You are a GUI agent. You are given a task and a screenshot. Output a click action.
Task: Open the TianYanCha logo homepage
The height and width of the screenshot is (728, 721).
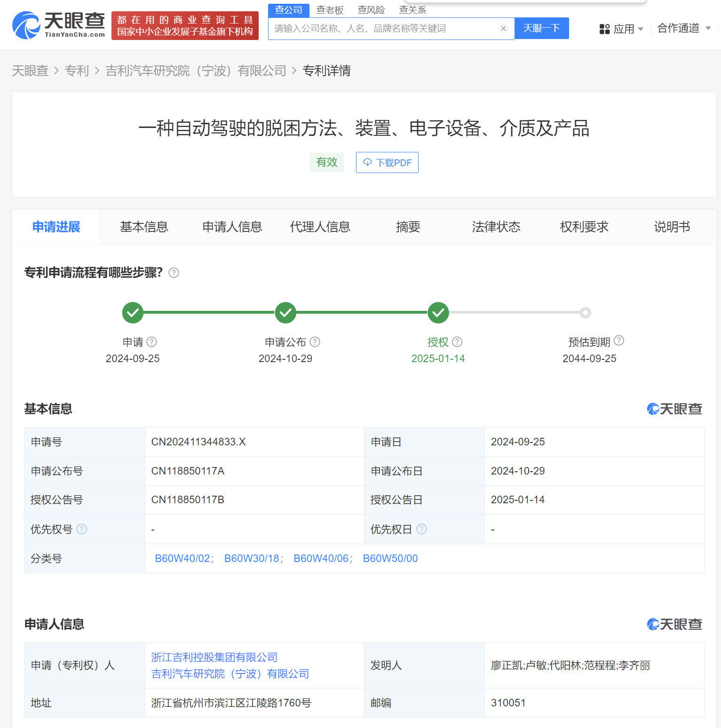(x=58, y=25)
